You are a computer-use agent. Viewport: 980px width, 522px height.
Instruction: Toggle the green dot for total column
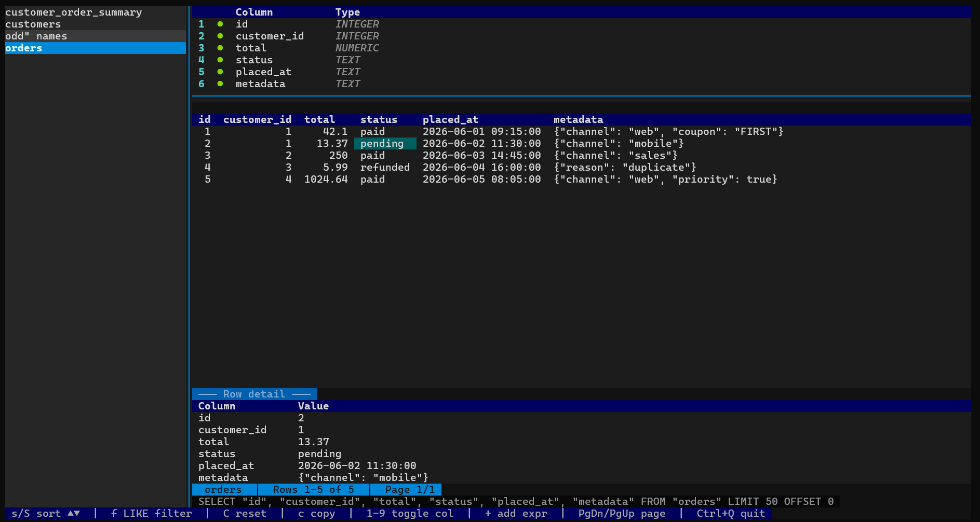tap(220, 48)
